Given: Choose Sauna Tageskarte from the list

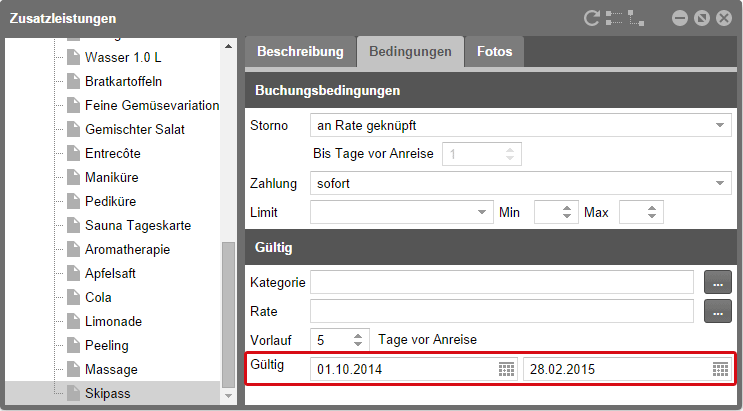Looking at the screenshot, I should (x=137, y=225).
